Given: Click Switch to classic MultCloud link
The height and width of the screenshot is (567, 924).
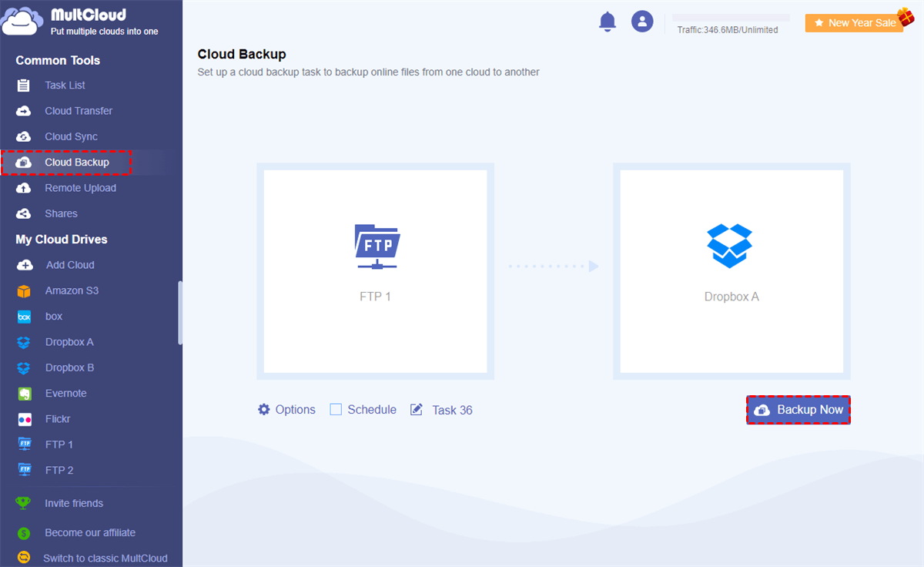Looking at the screenshot, I should coord(105,558).
